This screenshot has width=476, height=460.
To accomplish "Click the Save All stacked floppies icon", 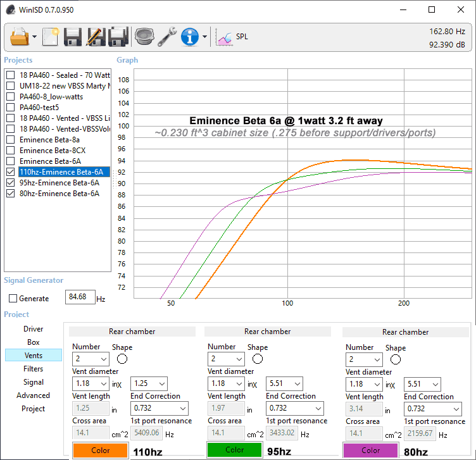I will click(118, 37).
